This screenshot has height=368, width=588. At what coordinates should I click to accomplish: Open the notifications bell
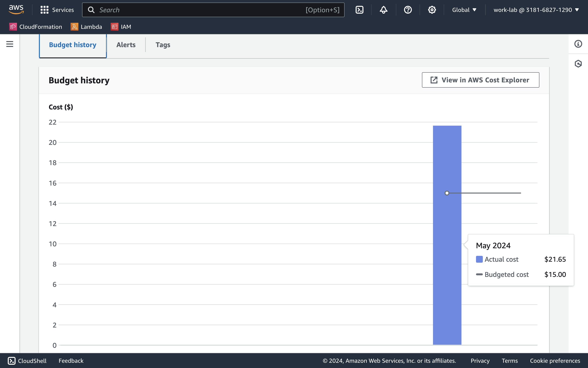383,10
